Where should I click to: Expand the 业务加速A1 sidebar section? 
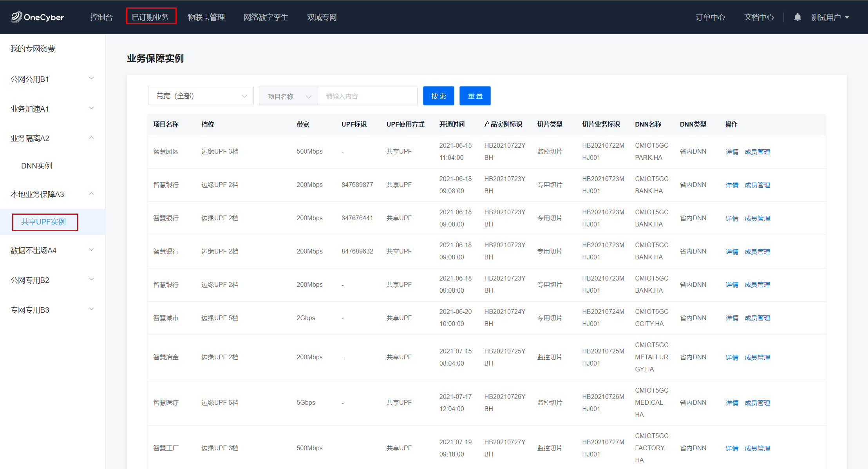tap(52, 109)
